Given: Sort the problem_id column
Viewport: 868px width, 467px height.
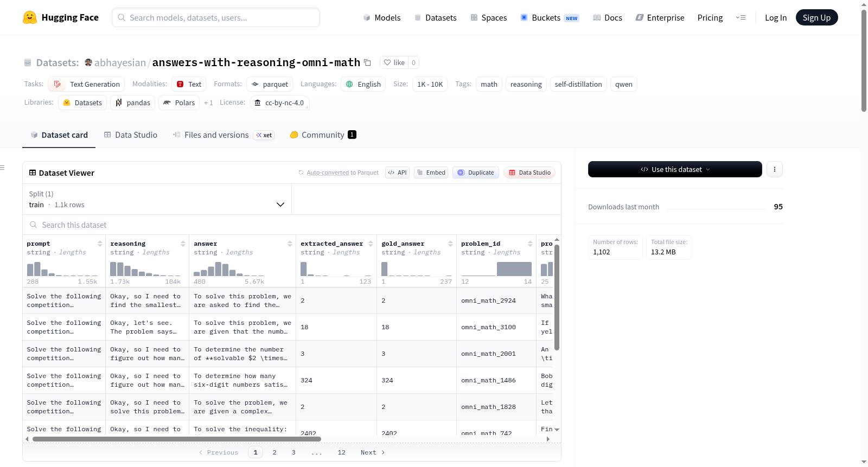Looking at the screenshot, I should coord(530,244).
